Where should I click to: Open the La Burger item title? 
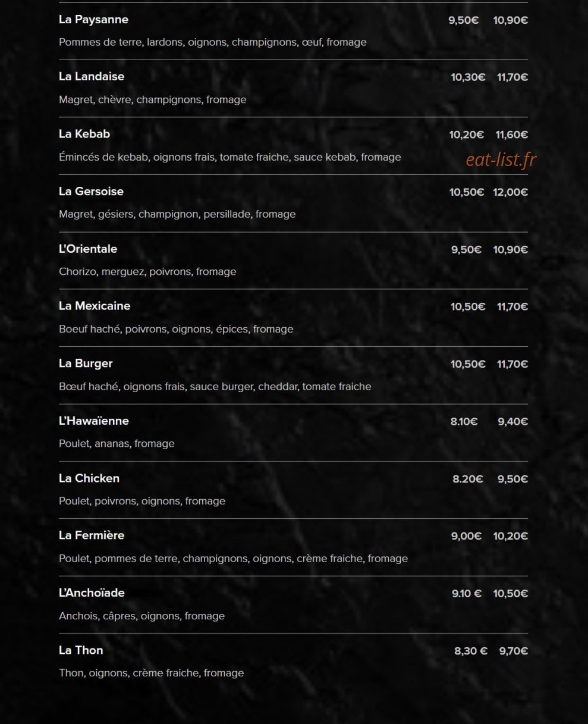(x=86, y=363)
